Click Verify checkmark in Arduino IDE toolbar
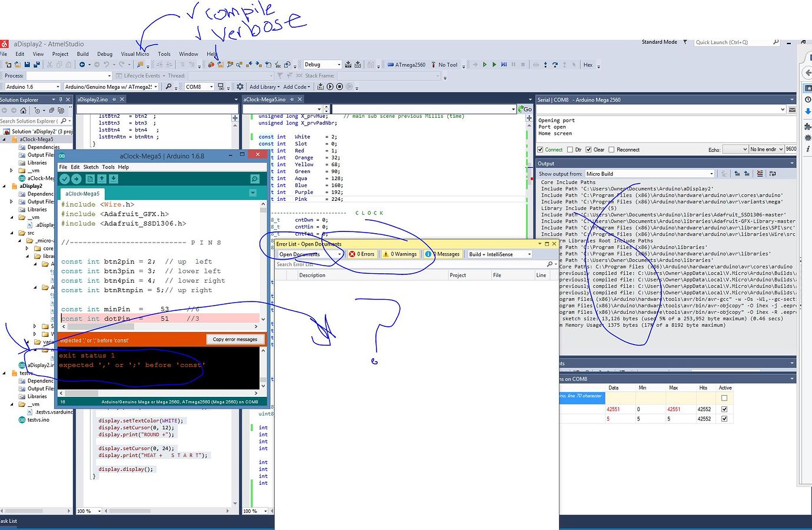Viewport: 812px width, 530px height. point(65,179)
